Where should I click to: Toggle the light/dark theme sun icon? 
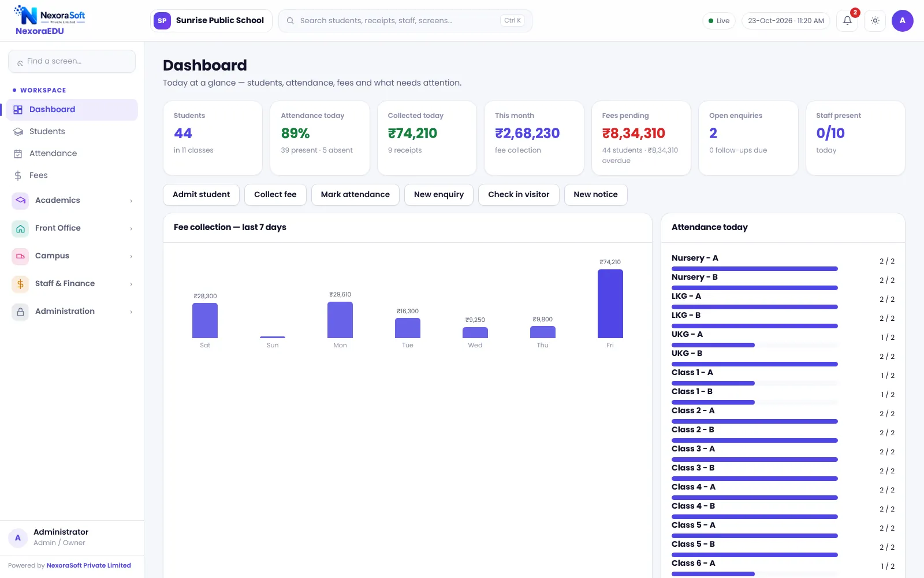point(875,21)
